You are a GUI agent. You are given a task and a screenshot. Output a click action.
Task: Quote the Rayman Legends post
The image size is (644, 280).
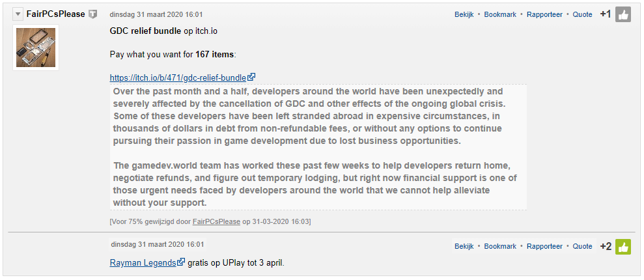pyautogui.click(x=582, y=247)
